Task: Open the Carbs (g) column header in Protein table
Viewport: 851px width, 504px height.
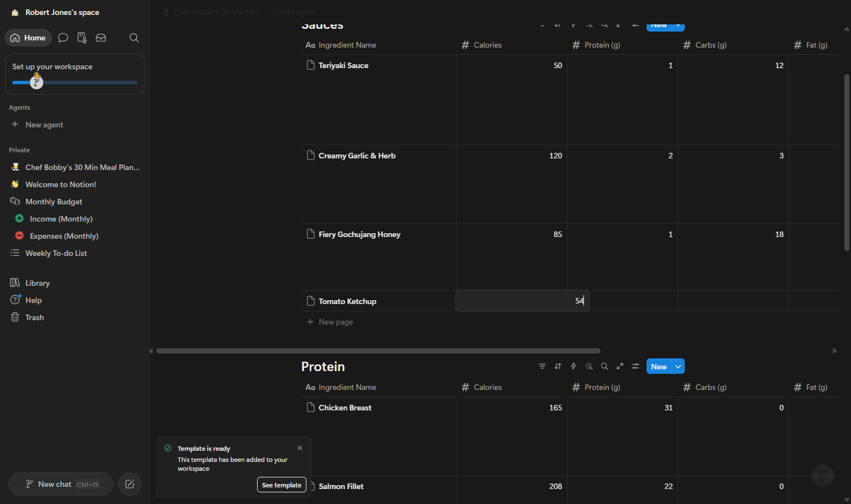Action: pos(733,387)
